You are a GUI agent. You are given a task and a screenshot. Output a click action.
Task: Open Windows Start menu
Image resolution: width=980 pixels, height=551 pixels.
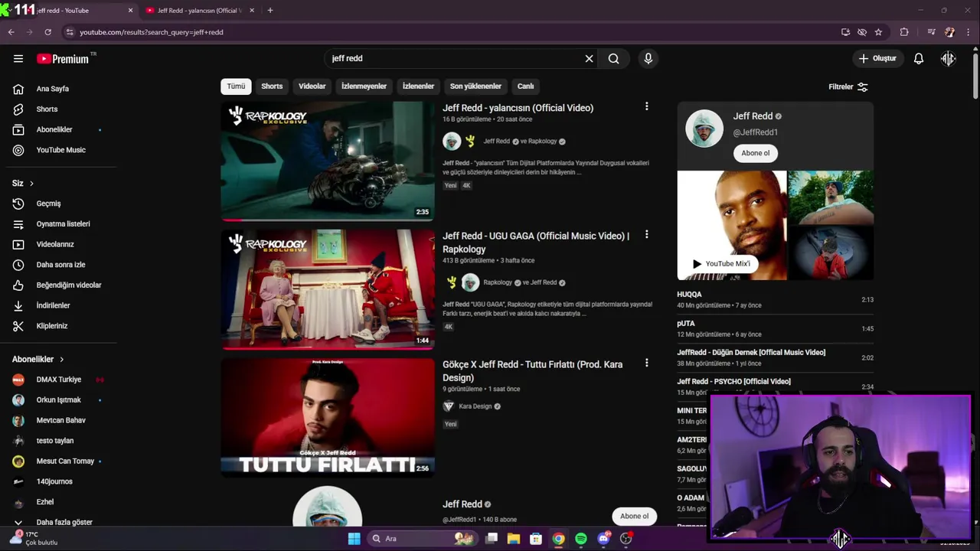click(x=354, y=539)
